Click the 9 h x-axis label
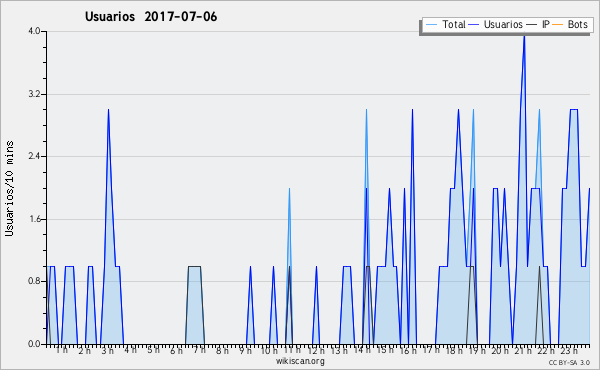The height and width of the screenshot is (370, 600). (x=245, y=350)
